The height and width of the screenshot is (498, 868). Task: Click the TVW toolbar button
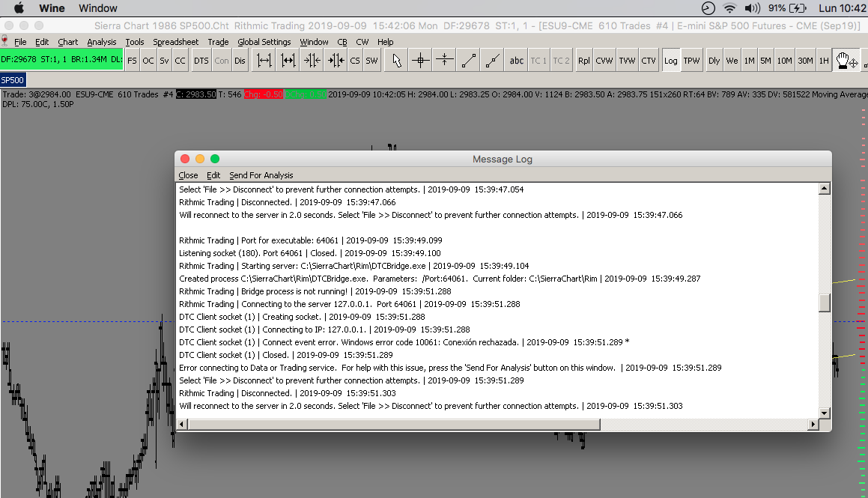click(627, 61)
